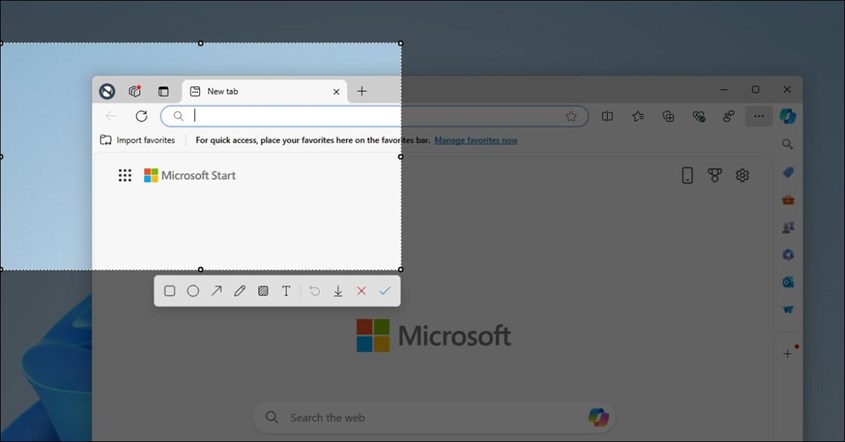Open sidebar shopping tag icon
845x442 pixels.
(x=788, y=172)
